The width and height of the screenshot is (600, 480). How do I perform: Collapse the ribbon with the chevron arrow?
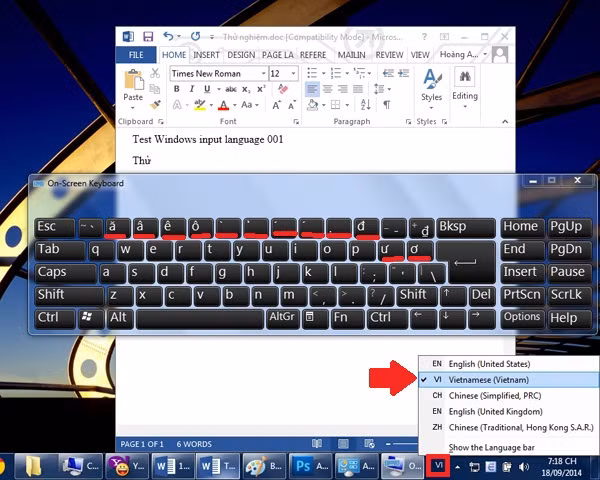(x=505, y=121)
